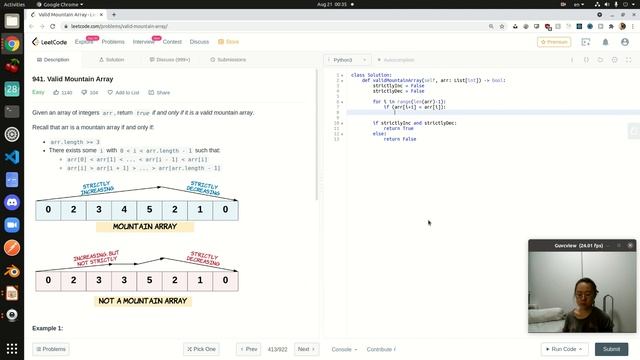Open system status menu in top bar
The image size is (640, 360).
(x=614, y=4)
